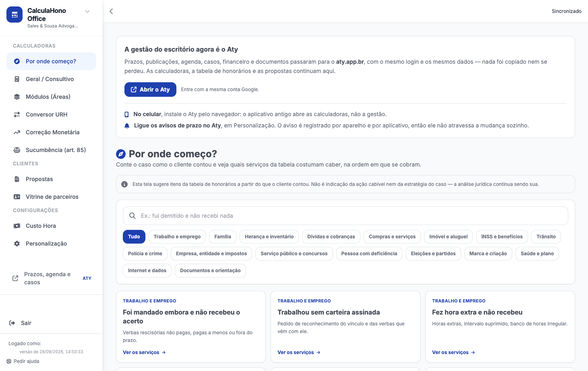Click Pedir ajuda at the bottom
The height and width of the screenshot is (371, 588).
(23, 361)
